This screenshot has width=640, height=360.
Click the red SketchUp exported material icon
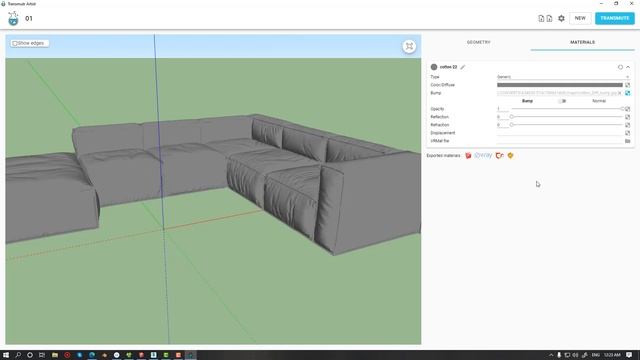[468, 156]
